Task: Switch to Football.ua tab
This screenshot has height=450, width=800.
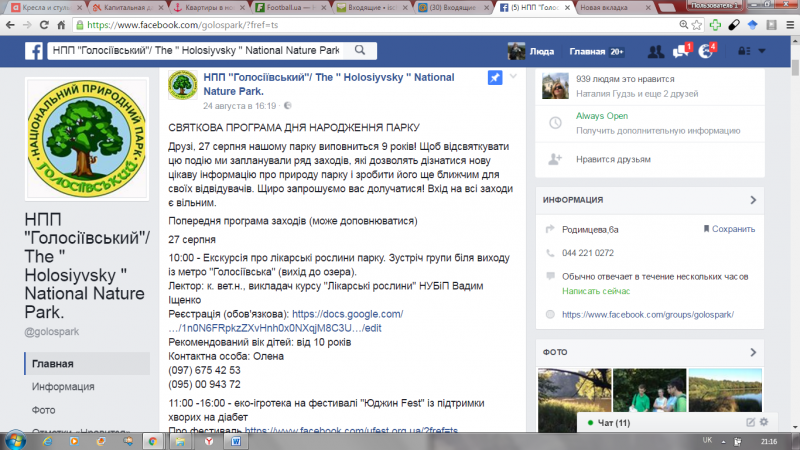Action: [x=289, y=8]
